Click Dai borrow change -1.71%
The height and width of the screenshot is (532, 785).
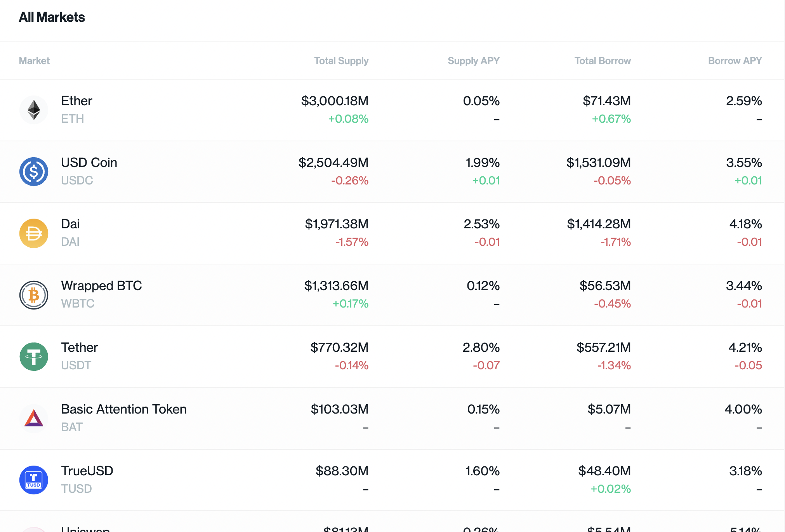(x=616, y=242)
